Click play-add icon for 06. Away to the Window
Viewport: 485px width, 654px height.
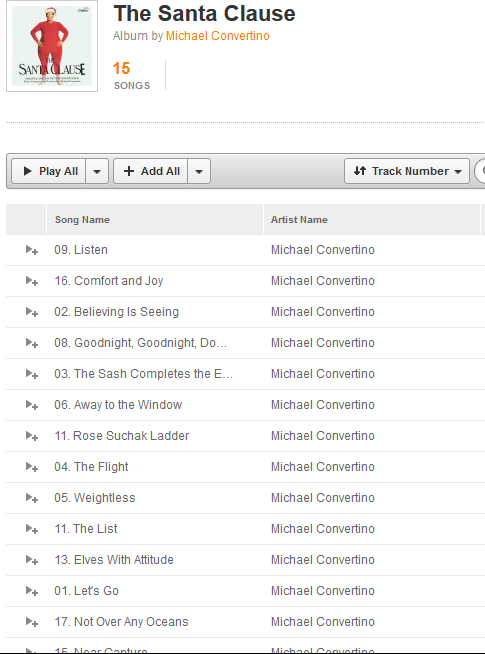pos(32,405)
